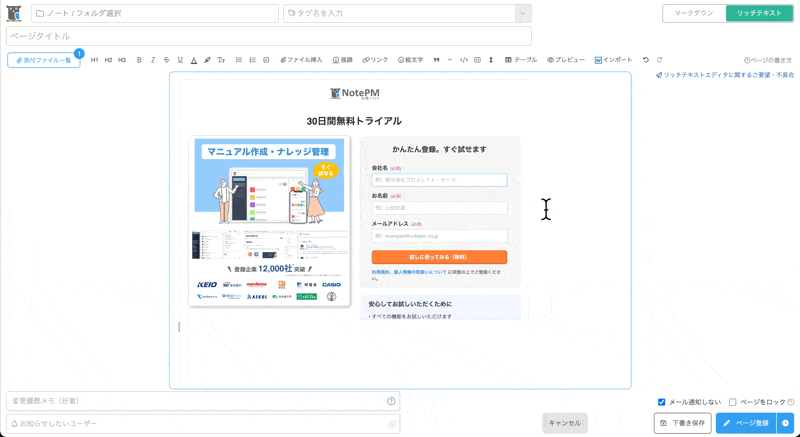
Task: Insert a horizontal rule
Action: tap(449, 60)
